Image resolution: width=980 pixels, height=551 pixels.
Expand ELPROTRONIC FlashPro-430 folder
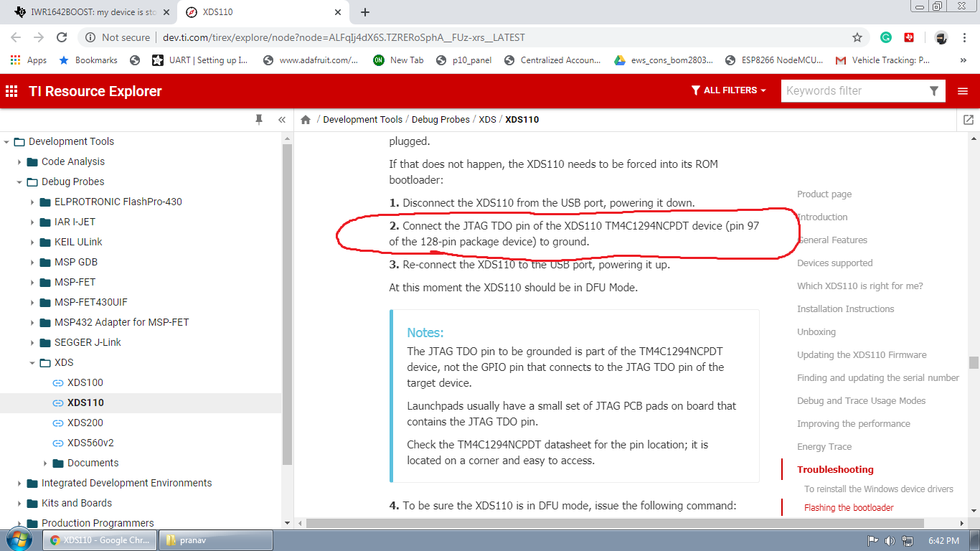(x=32, y=202)
